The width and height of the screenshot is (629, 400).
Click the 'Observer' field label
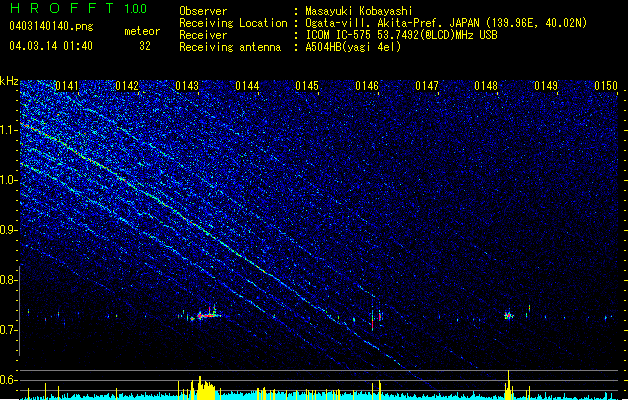tap(203, 11)
